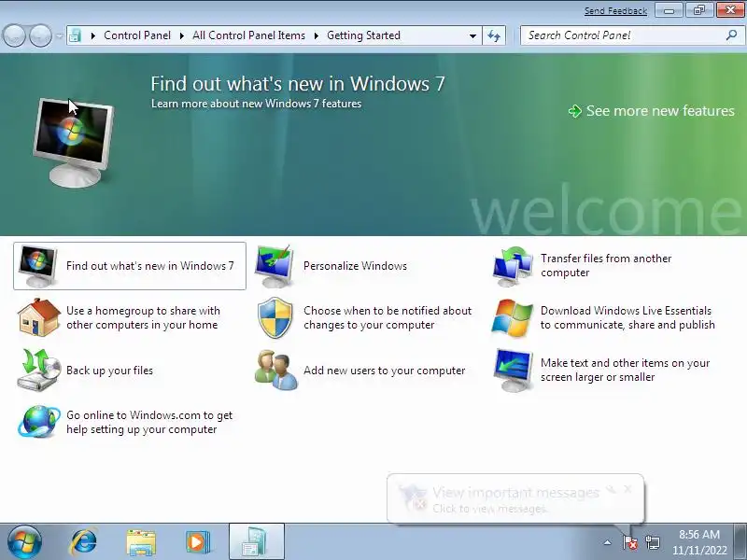Click the homegroup house icon
Viewport: 747px width, 560px height.
tap(38, 317)
